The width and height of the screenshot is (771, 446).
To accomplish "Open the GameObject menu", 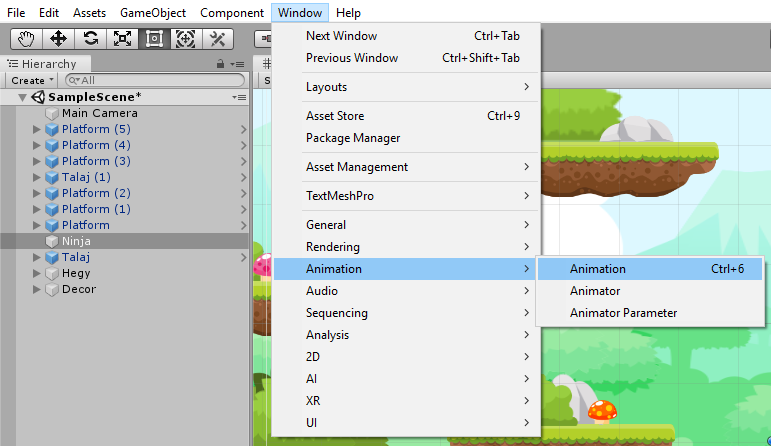I will point(153,13).
